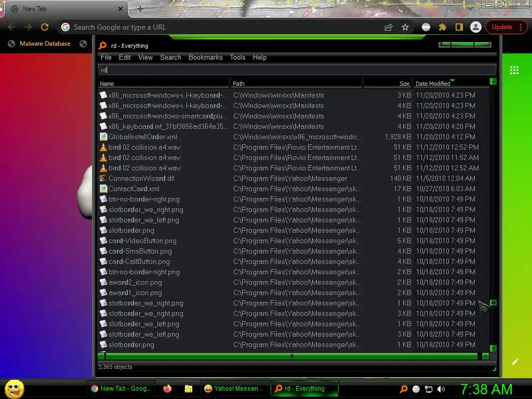Switch to New Tab - Google taskbar button
Image resolution: width=532 pixels, height=399 pixels.
(121, 389)
